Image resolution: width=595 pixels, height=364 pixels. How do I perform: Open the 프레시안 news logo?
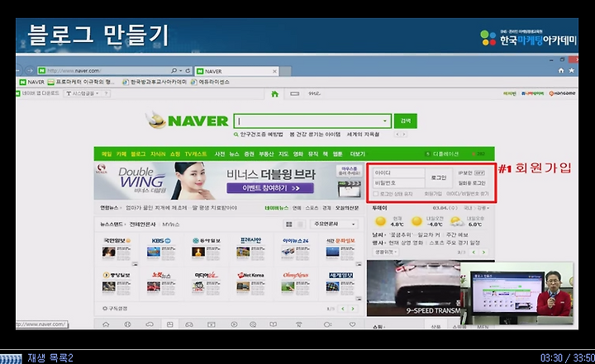tap(251, 240)
